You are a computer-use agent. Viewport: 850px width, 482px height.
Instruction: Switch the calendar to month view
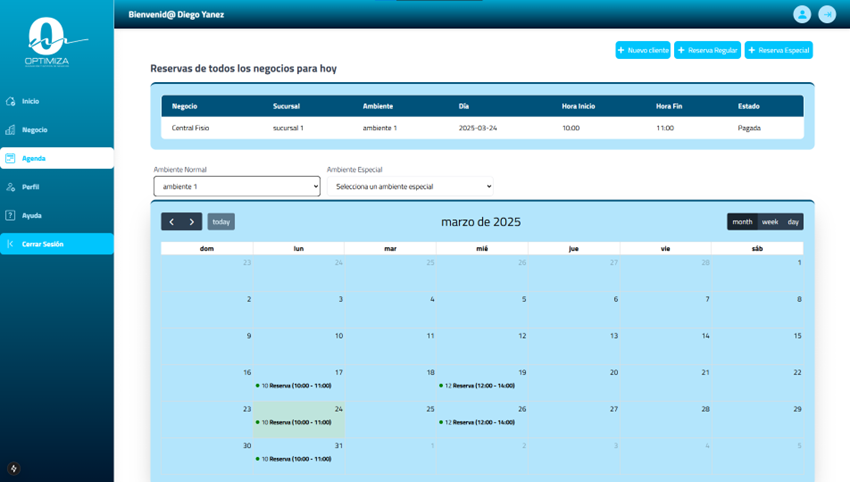coord(742,222)
